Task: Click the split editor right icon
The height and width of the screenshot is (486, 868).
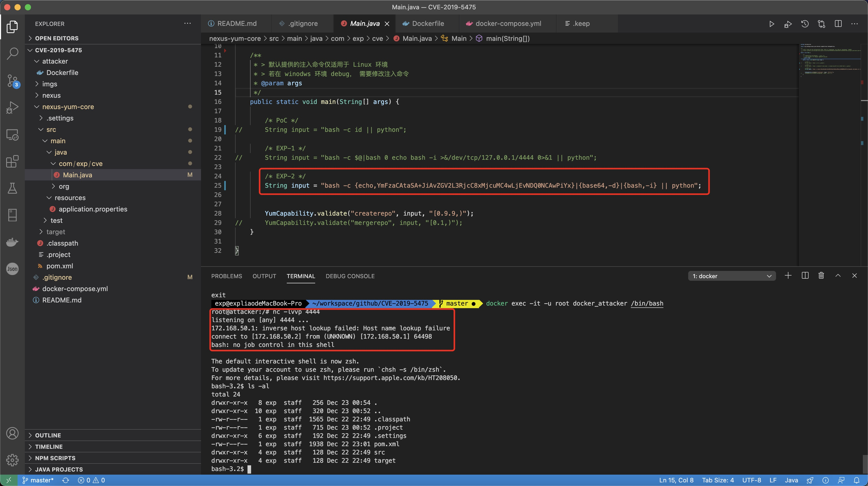Action: click(x=838, y=24)
